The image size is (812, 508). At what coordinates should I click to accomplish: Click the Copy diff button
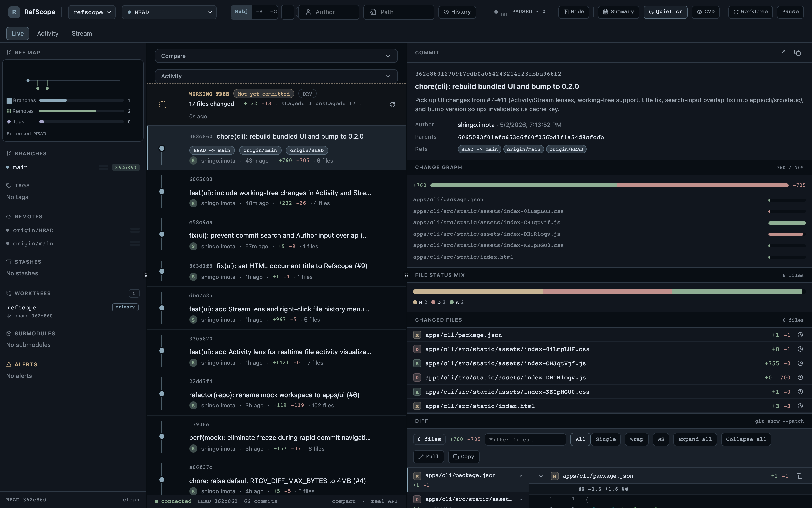point(464,457)
